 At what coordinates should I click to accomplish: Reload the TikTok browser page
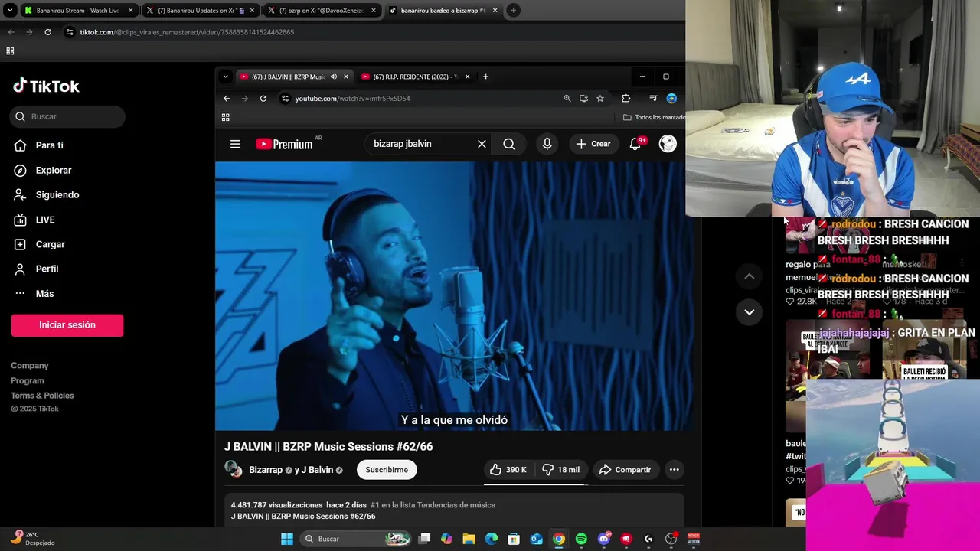pyautogui.click(x=47, y=32)
